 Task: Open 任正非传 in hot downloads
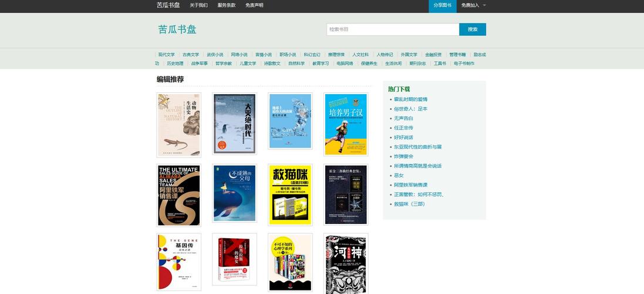(403, 128)
